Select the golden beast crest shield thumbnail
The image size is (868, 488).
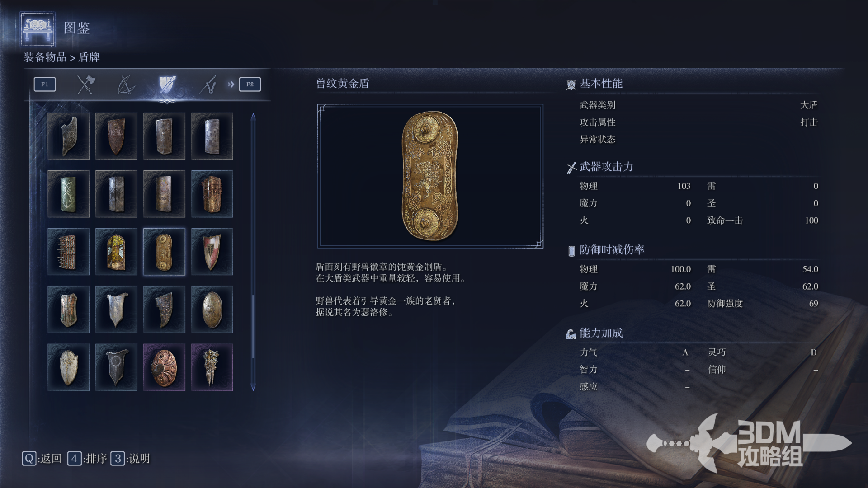[x=164, y=252]
